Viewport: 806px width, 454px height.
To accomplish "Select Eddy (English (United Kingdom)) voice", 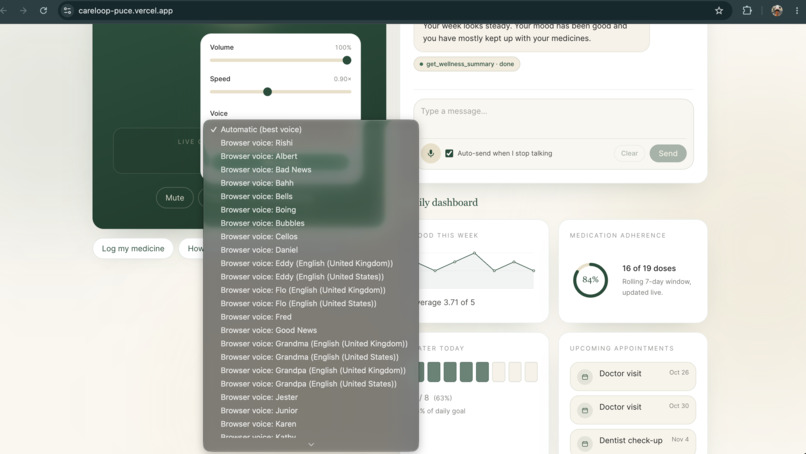I will point(310,263).
